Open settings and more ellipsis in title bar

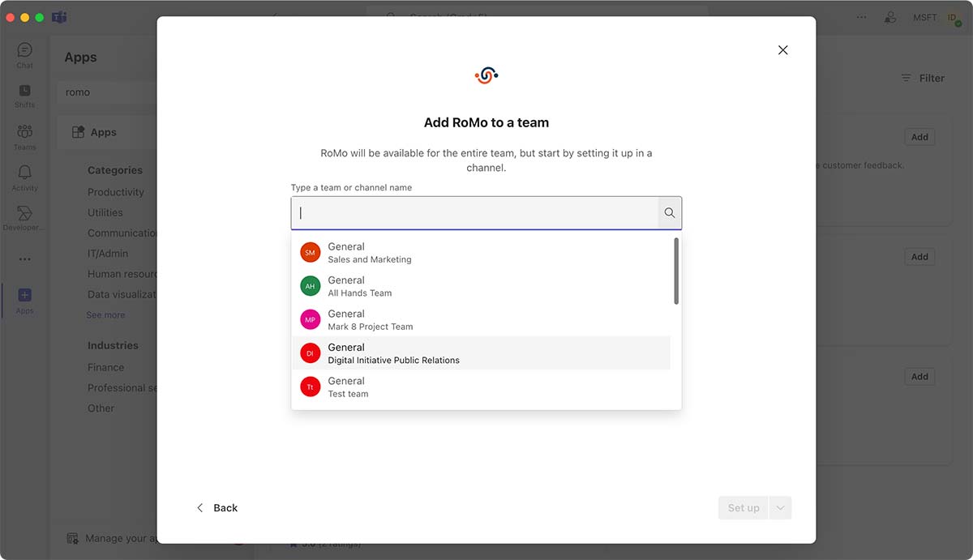(861, 17)
